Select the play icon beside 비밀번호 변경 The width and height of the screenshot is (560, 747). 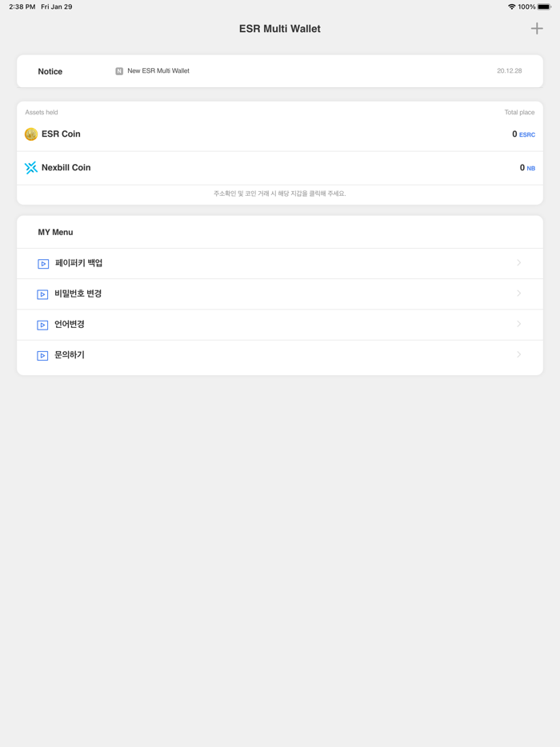tap(42, 294)
